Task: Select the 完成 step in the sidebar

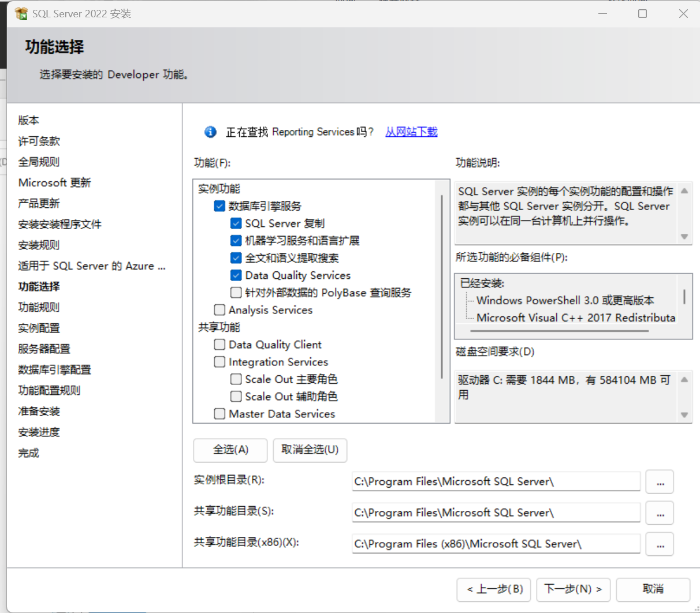Action: tap(29, 453)
